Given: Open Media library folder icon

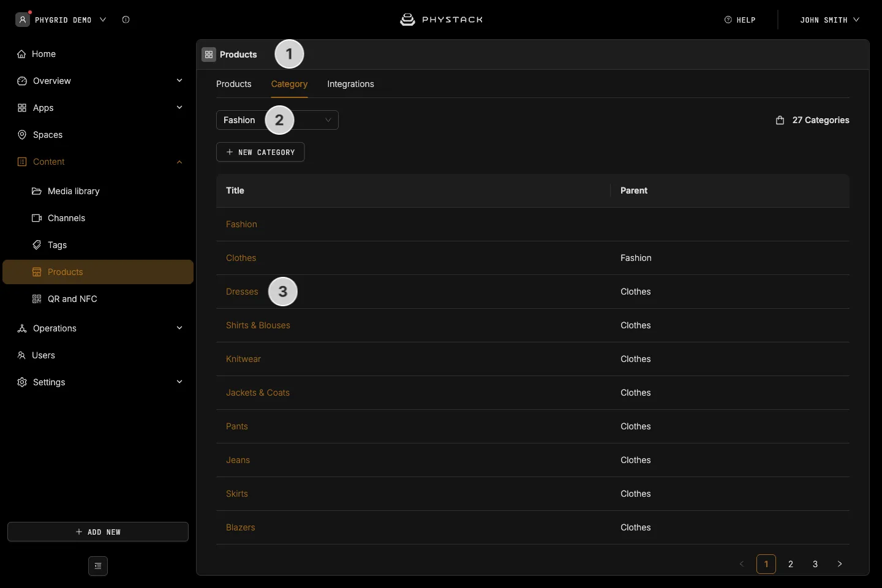Looking at the screenshot, I should click(x=37, y=191).
